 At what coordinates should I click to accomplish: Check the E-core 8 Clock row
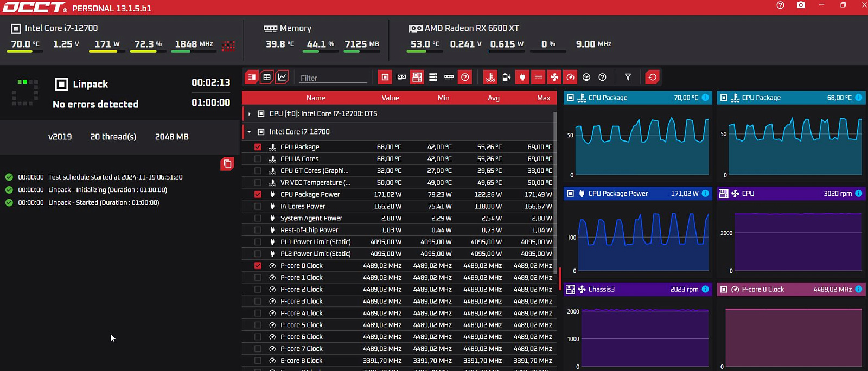point(258,361)
